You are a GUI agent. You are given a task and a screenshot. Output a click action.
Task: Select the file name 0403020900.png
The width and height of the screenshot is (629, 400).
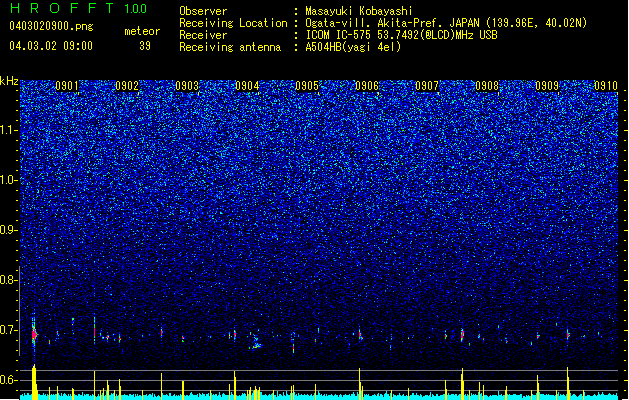[51, 26]
